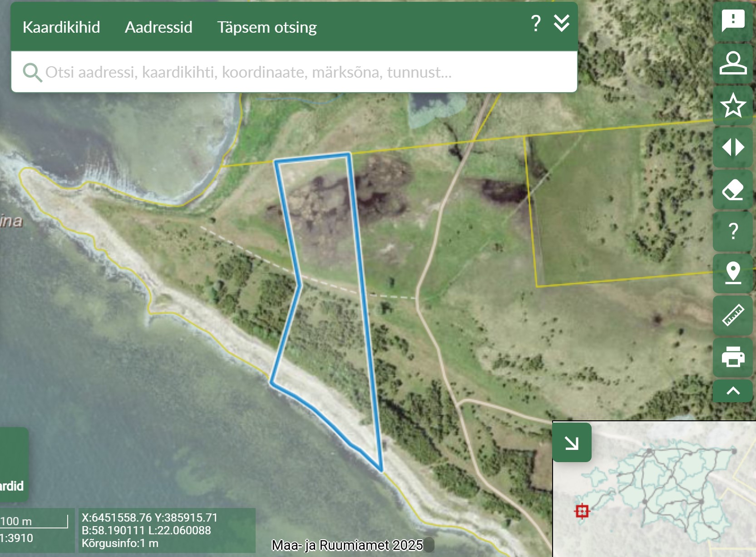Collapse the right toolbar with up chevron
The height and width of the screenshot is (557, 756).
click(x=733, y=391)
